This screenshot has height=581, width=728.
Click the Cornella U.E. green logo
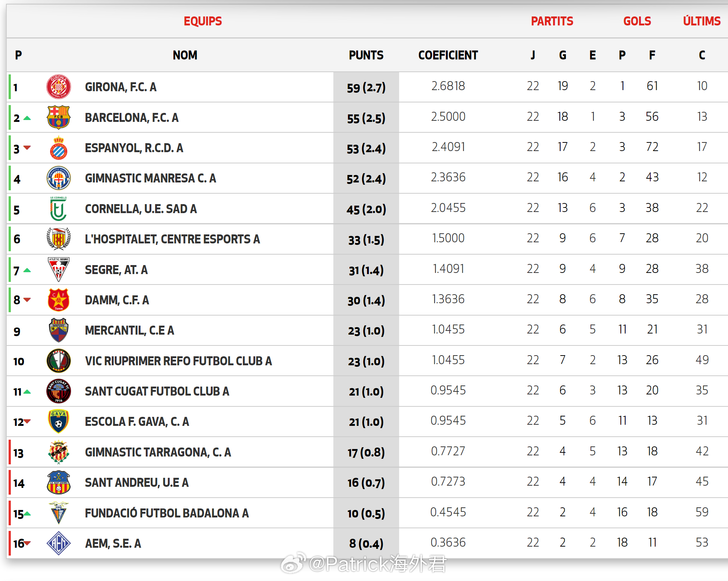pos(58,209)
